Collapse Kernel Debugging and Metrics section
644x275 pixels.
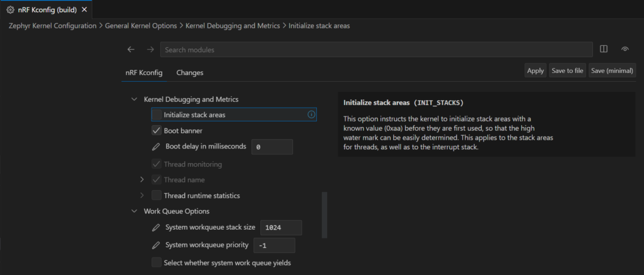click(133, 99)
